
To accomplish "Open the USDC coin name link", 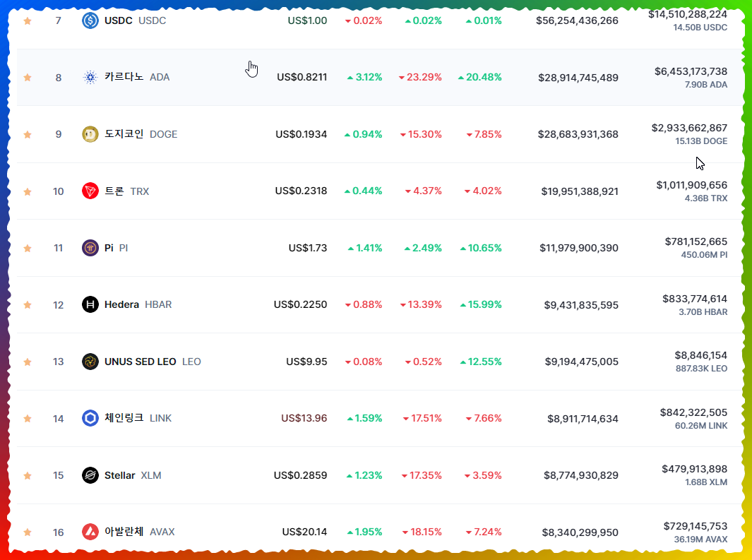I will tap(136, 20).
